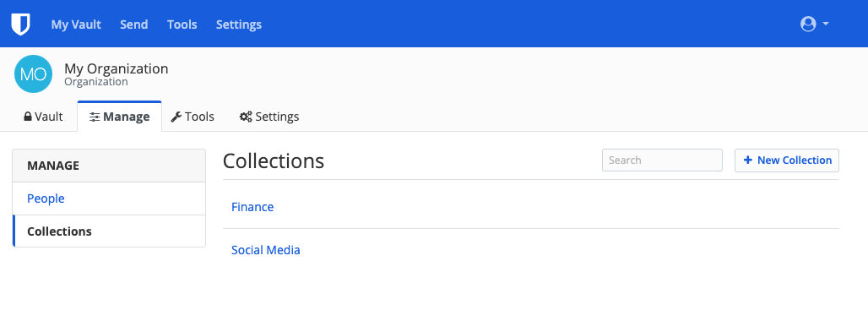The width and height of the screenshot is (868, 310).
Task: Click the gears icon on organization Settings tab
Action: [246, 117]
